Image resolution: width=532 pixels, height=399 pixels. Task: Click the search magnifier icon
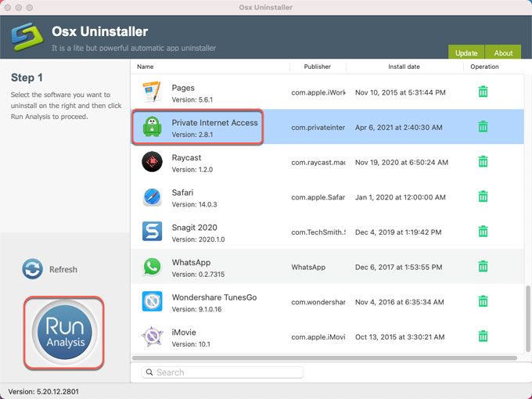pyautogui.click(x=149, y=372)
